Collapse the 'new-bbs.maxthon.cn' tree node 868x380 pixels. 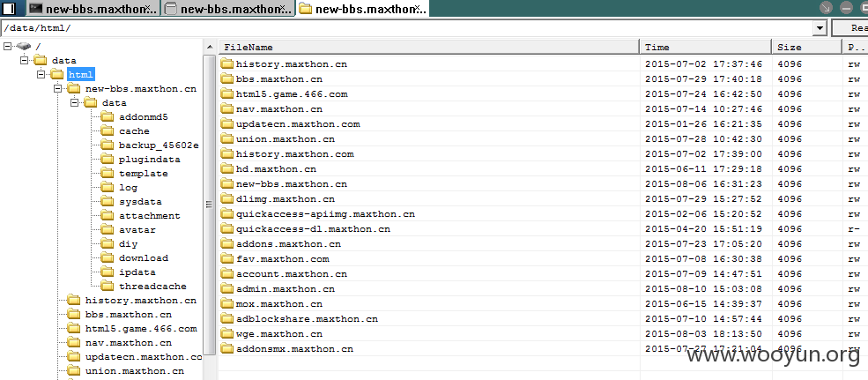tap(57, 89)
